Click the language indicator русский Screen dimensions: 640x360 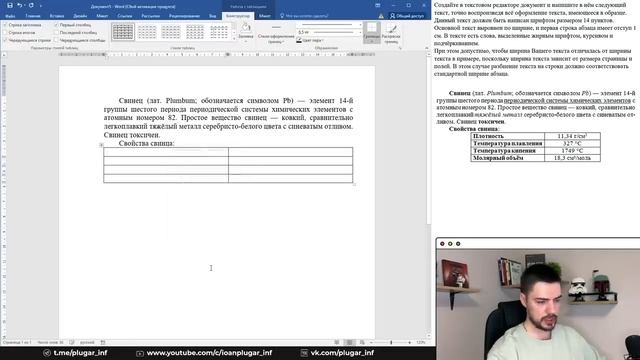[87, 342]
